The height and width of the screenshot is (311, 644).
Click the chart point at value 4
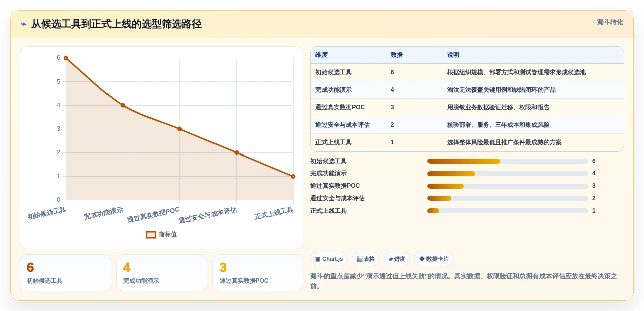click(x=123, y=105)
